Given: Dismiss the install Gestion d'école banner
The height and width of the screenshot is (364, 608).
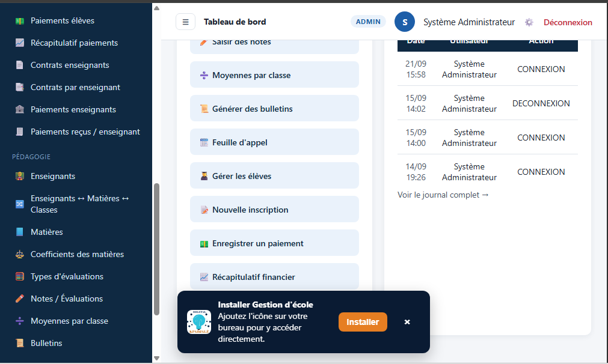Looking at the screenshot, I should pos(407,322).
